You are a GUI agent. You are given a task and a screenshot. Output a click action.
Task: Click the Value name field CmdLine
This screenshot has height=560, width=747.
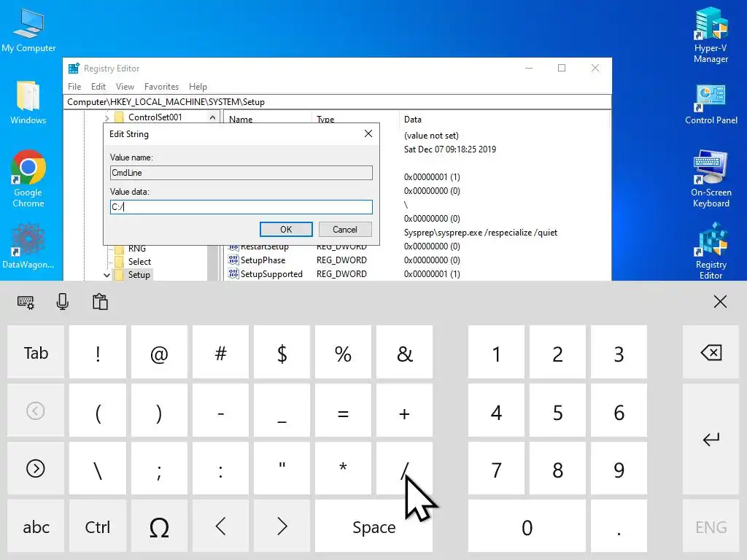(241, 172)
